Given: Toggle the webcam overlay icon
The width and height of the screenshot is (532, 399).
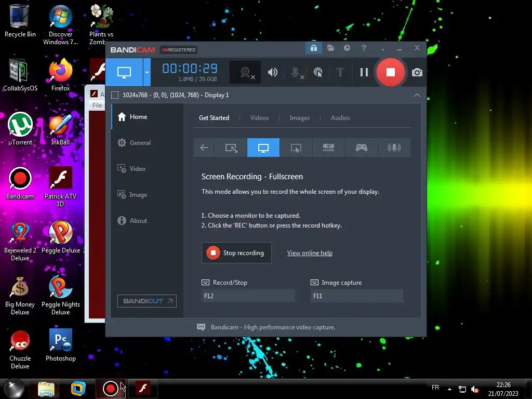Looking at the screenshot, I should [x=245, y=72].
